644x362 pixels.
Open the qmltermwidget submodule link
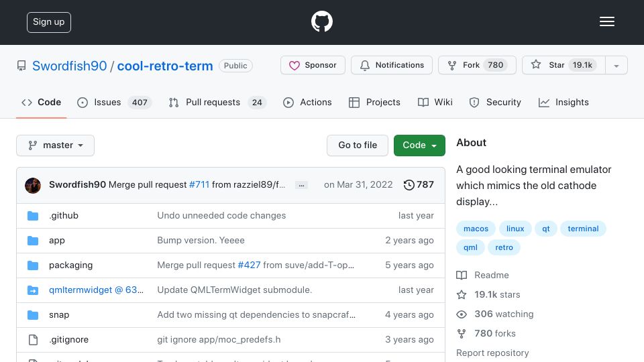coord(96,290)
